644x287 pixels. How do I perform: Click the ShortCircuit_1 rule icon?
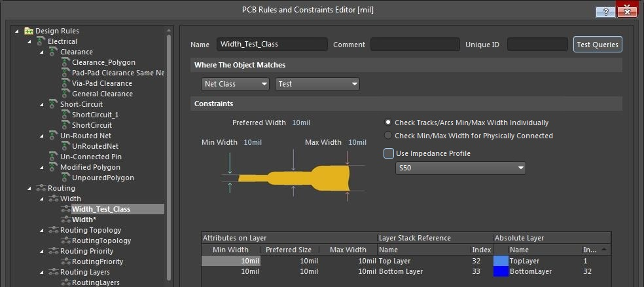[x=65, y=115]
